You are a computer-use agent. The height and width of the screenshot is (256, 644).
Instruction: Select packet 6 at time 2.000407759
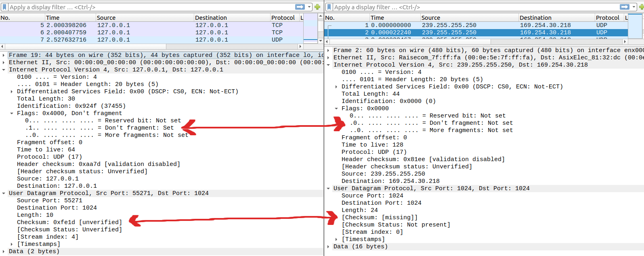(151, 32)
